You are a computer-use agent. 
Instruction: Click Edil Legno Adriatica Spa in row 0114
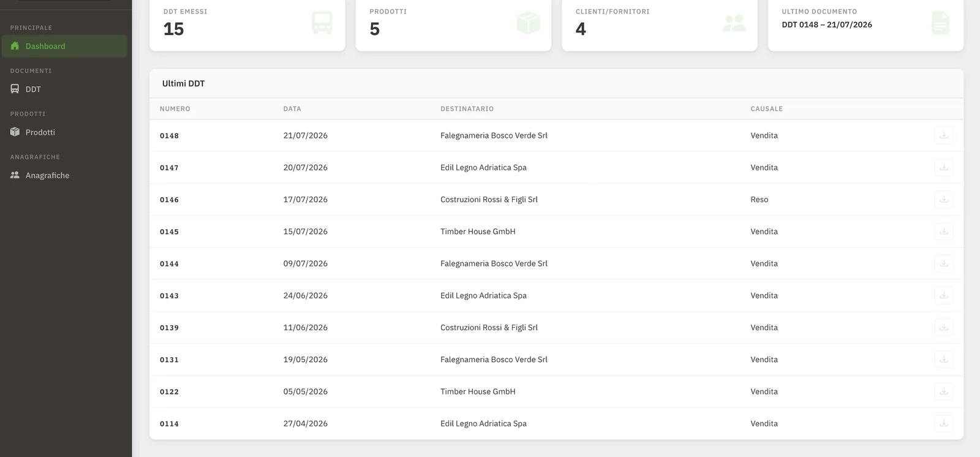(483, 423)
